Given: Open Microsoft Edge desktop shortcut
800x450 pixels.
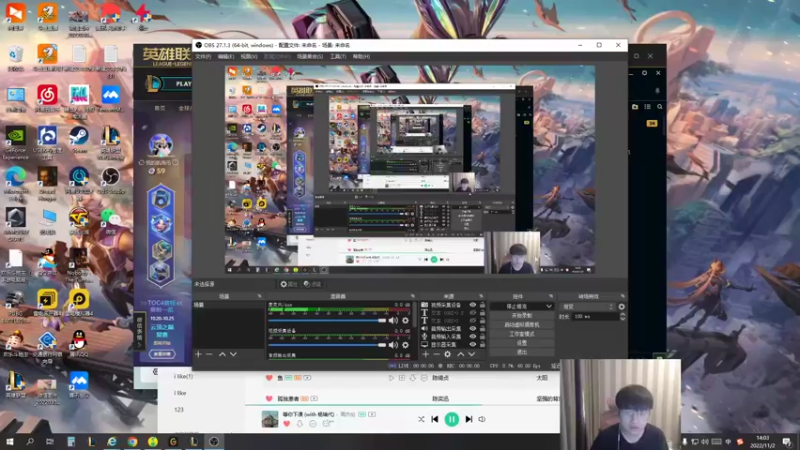Looking at the screenshot, I should click(x=16, y=184).
